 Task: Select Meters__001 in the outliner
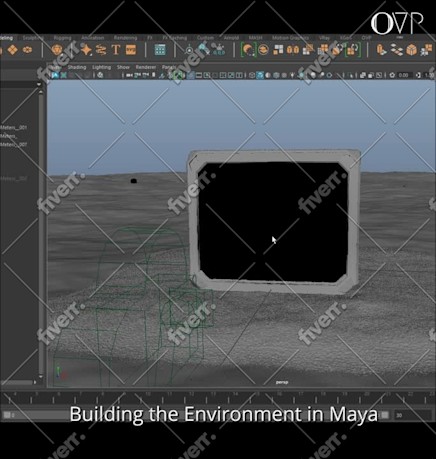click(13, 127)
